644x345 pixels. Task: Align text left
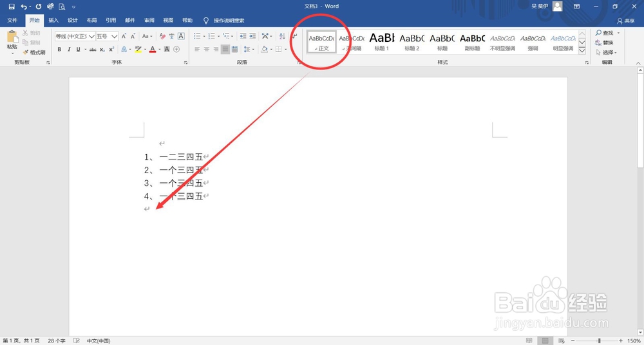197,50
